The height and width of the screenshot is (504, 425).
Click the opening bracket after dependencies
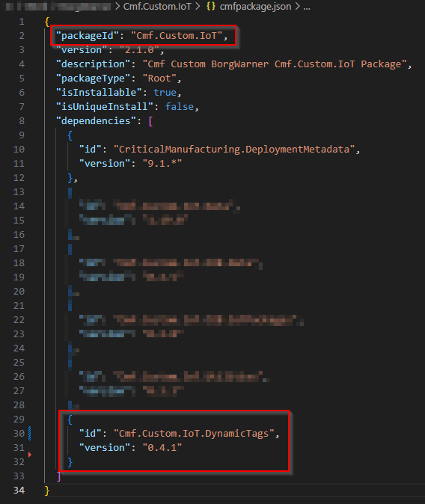(150, 121)
